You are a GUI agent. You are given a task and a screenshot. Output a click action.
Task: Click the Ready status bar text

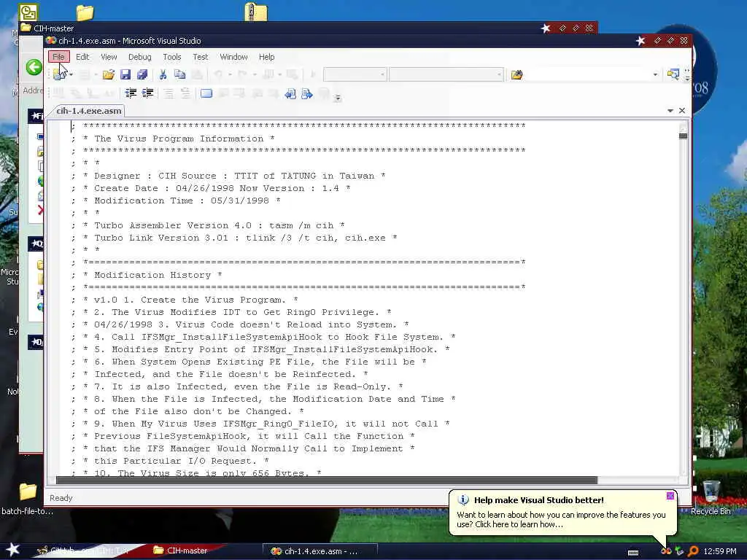pos(61,497)
